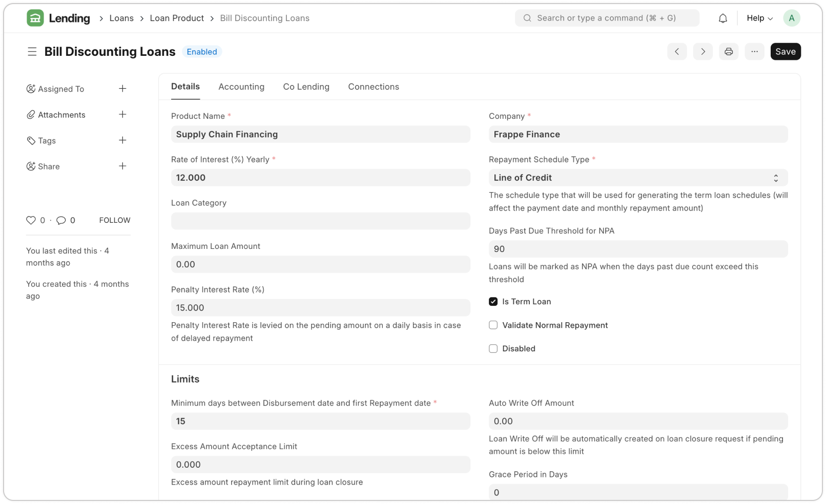Add a tag with plus icon

point(122,140)
